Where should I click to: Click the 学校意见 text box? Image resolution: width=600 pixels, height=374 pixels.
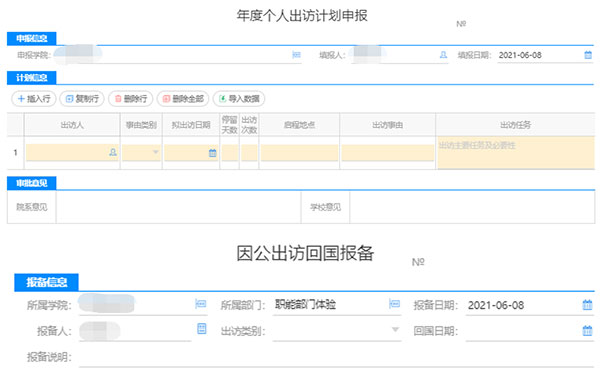pyautogui.click(x=472, y=207)
